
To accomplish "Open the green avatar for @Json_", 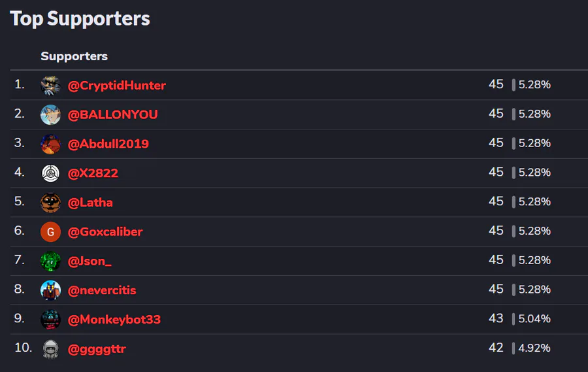I will pos(50,261).
